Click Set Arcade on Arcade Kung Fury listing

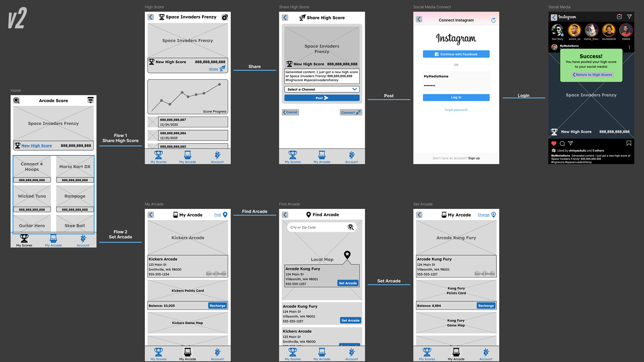coord(348,283)
